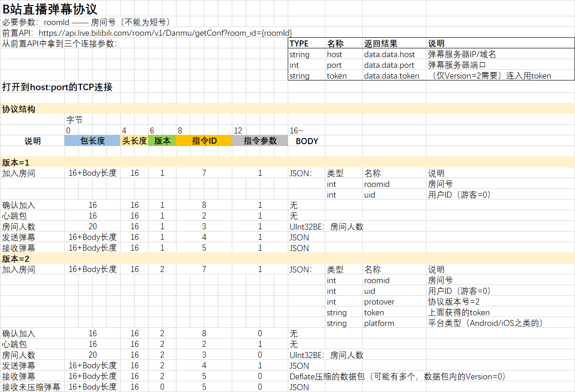Viewport: 575px width, 392px height.
Task: Click "16+Body长度" in 版本=1 发送弹幕 row
Action: [x=93, y=237]
